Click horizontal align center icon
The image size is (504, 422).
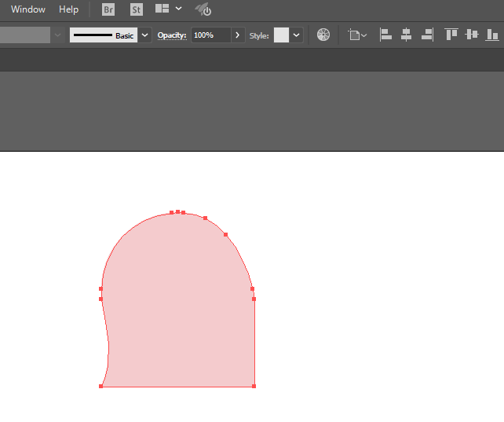tap(406, 35)
